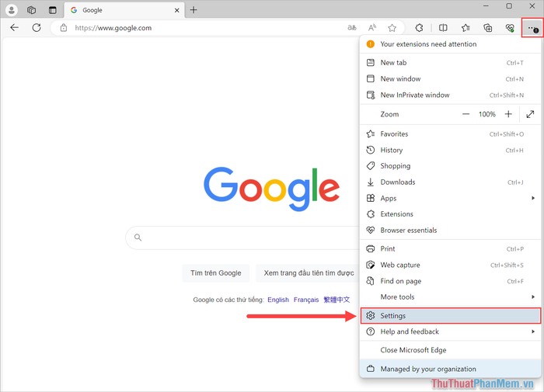Start Read aloud from address bar

(x=372, y=28)
